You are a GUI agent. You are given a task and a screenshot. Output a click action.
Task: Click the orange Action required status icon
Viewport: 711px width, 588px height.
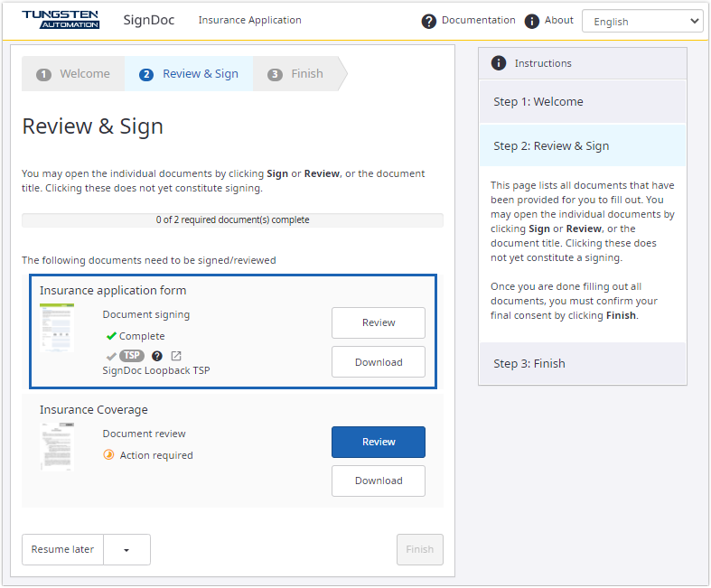coord(109,455)
